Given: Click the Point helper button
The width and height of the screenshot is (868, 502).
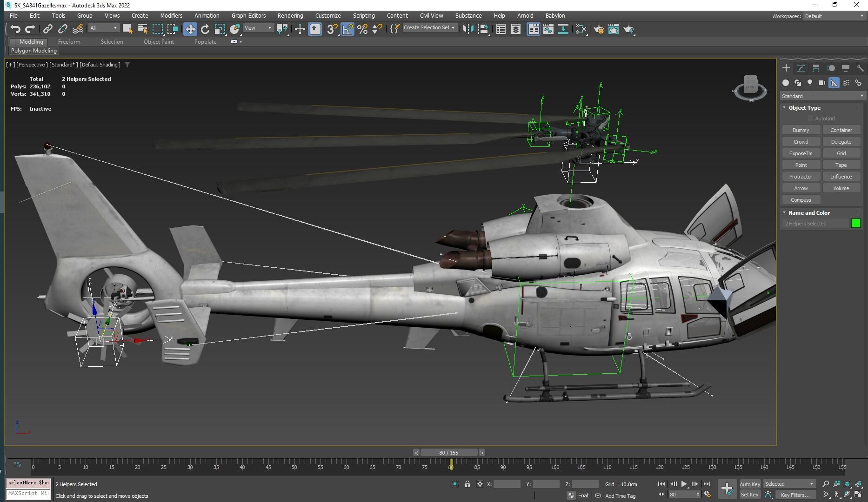Looking at the screenshot, I should point(801,165).
